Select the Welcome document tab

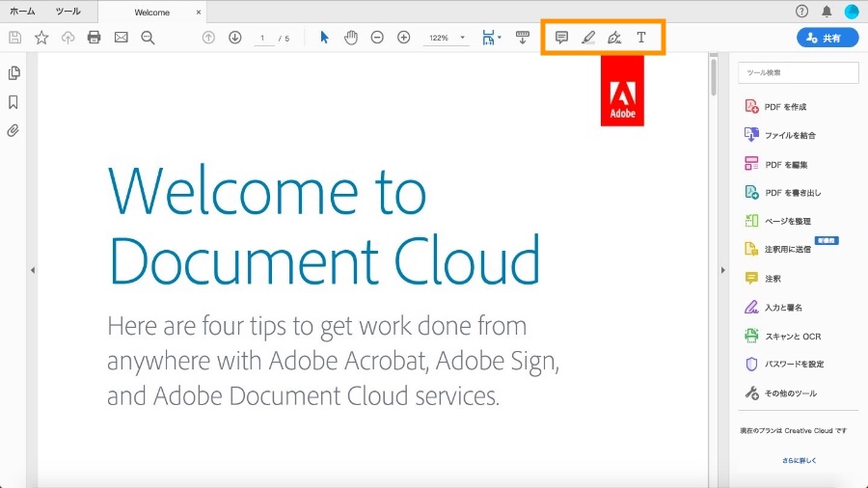(x=151, y=13)
